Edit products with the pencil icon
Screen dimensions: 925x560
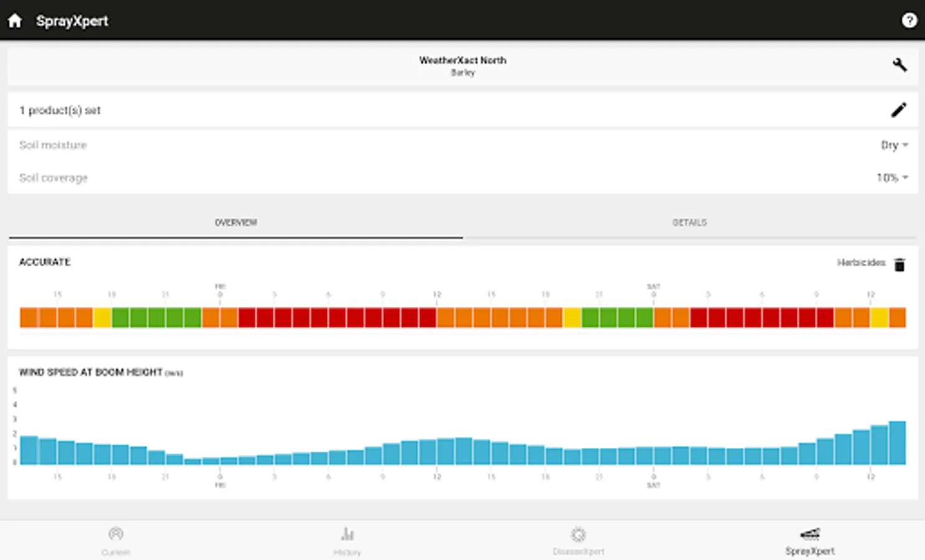899,110
